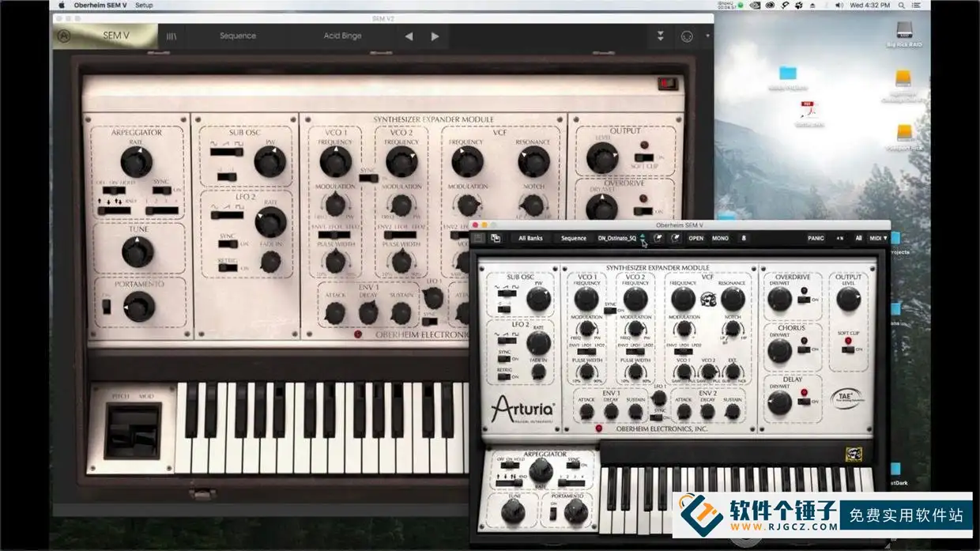This screenshot has width=980, height=551.
Task: Open the Acid Binge preset name list
Action: pyautogui.click(x=342, y=36)
